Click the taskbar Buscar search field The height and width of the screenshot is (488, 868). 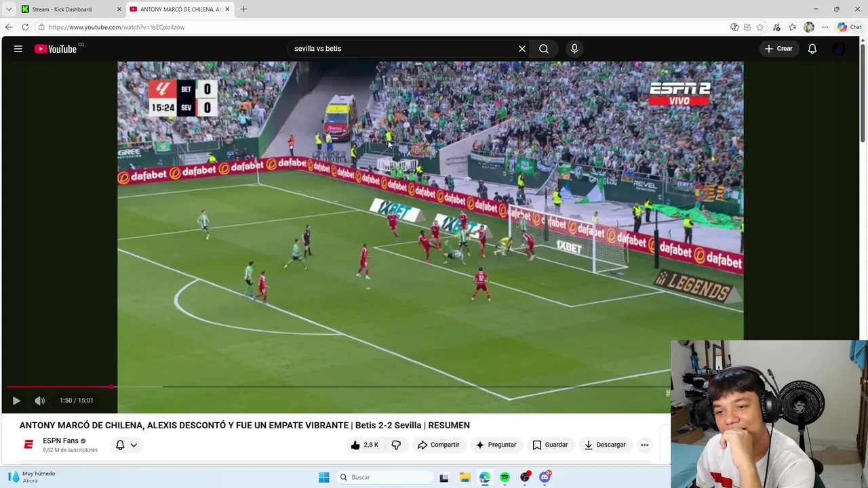tap(384, 477)
